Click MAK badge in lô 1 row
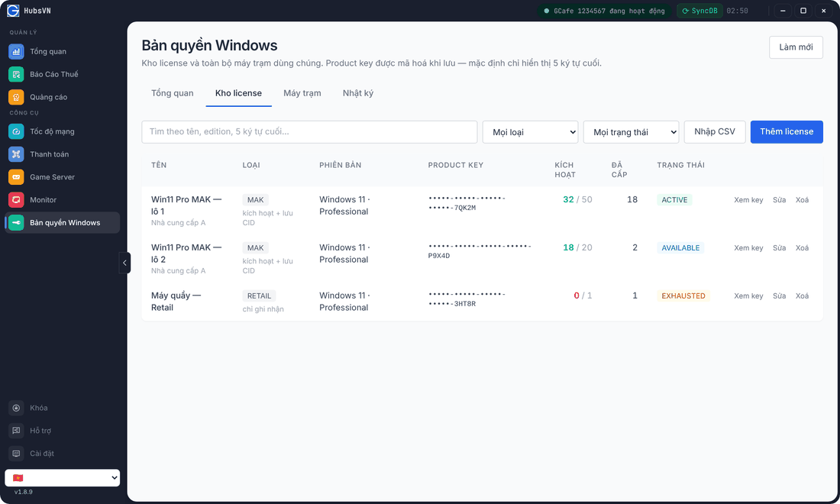840x504 pixels. pos(256,200)
